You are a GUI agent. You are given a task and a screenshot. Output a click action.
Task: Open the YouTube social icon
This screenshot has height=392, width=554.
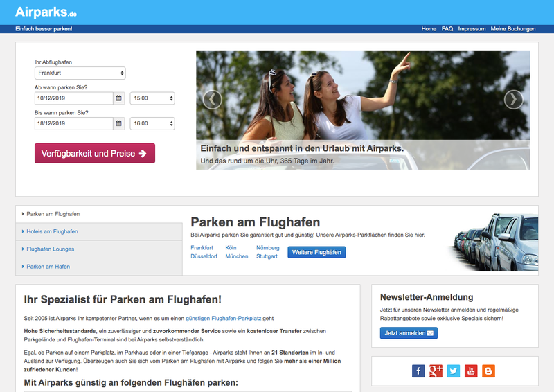pos(471,371)
